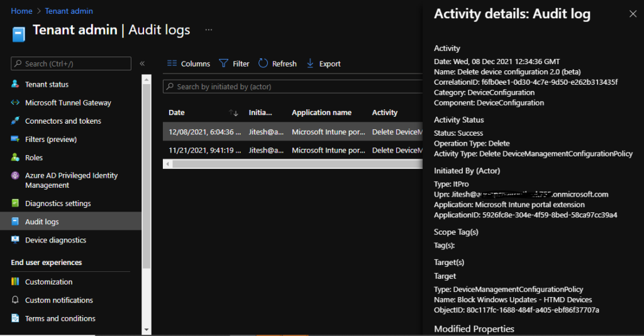Click the Custom notifications bell icon
The height and width of the screenshot is (336, 644).
[x=15, y=300]
